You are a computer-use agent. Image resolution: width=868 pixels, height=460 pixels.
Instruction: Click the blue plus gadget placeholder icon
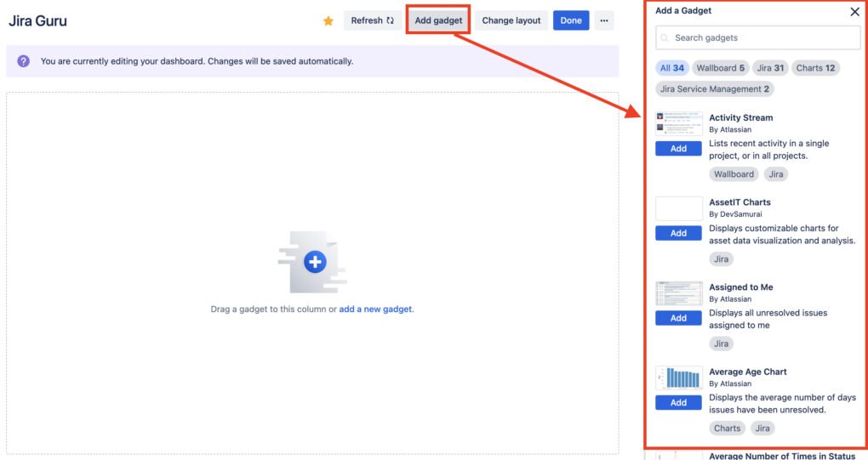pyautogui.click(x=314, y=262)
